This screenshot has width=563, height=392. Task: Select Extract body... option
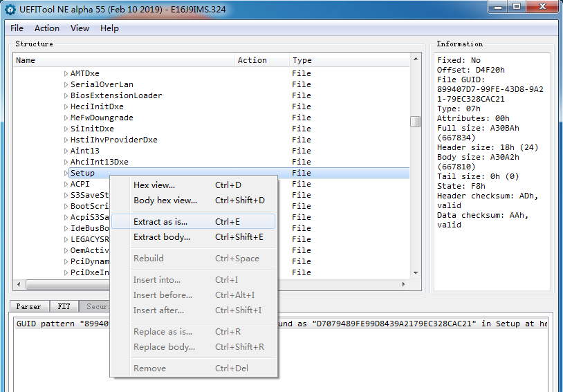194,237
